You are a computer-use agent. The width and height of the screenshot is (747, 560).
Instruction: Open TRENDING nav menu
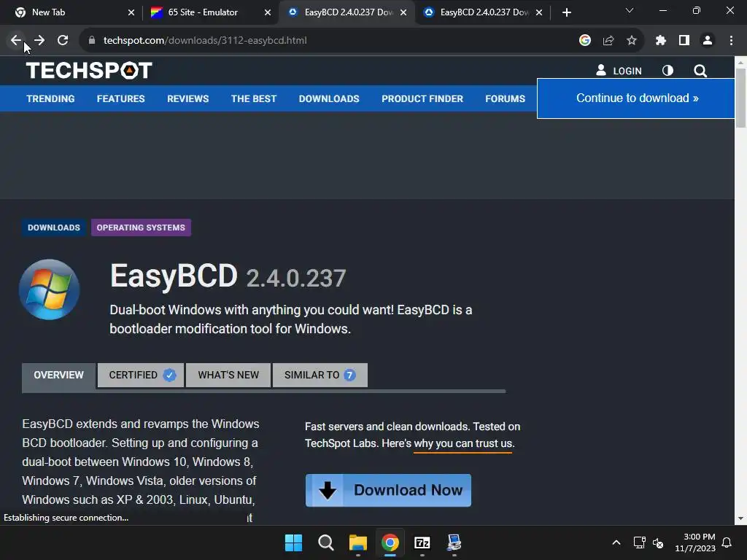point(50,98)
